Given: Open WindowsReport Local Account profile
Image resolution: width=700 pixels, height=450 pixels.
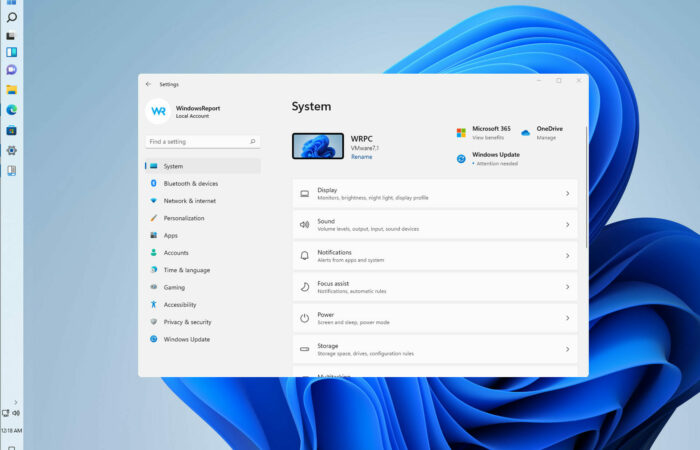Looking at the screenshot, I should pos(198,112).
